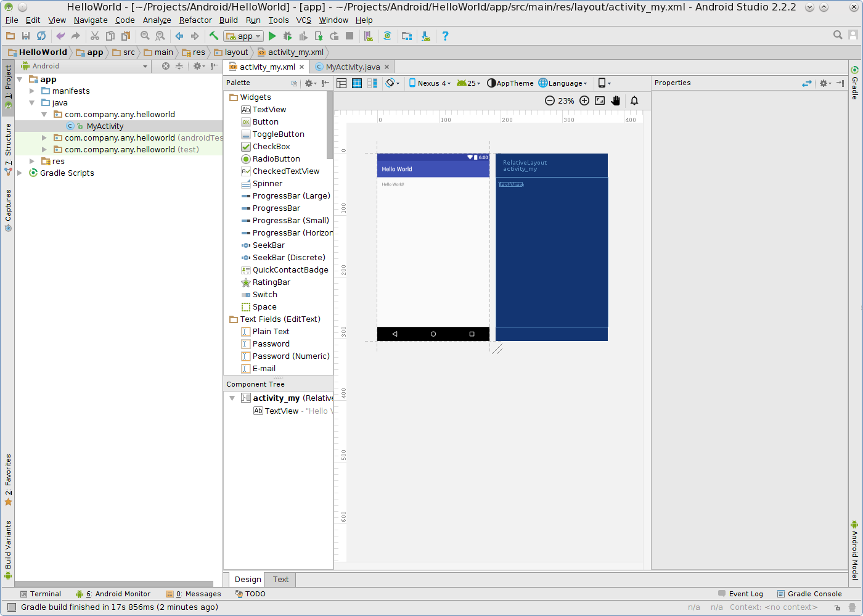Click the Paste toolbar icon
863x616 pixels.
pyautogui.click(x=126, y=36)
